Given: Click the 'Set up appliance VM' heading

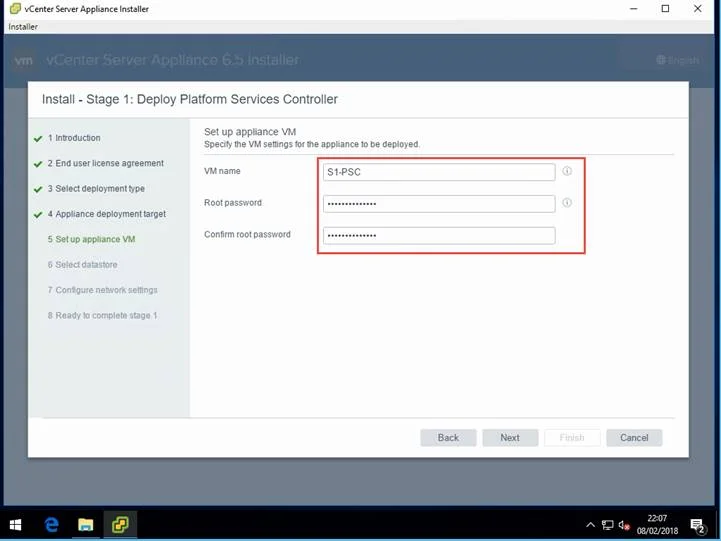Looking at the screenshot, I should [250, 131].
